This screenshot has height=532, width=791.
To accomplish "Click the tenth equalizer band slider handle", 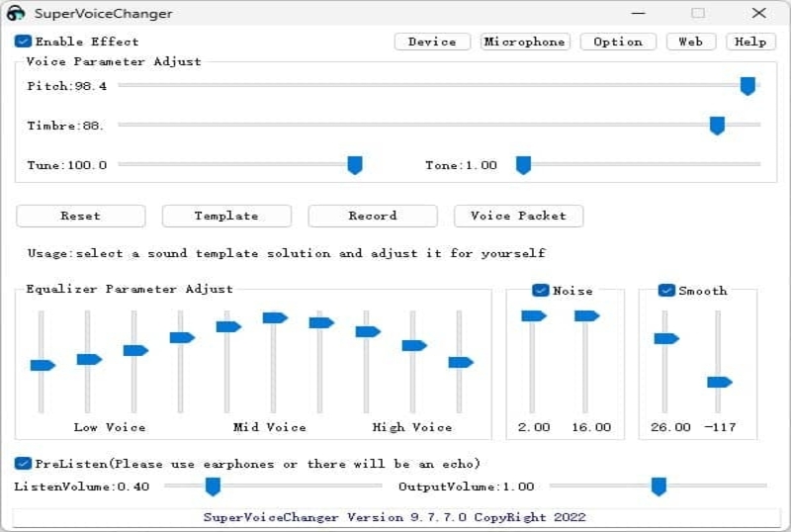I will point(461,362).
